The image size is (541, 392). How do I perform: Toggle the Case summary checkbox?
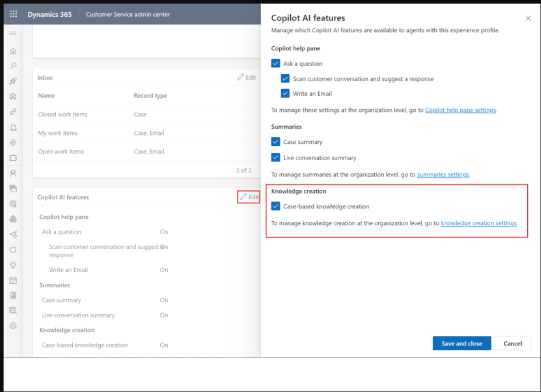coord(276,142)
